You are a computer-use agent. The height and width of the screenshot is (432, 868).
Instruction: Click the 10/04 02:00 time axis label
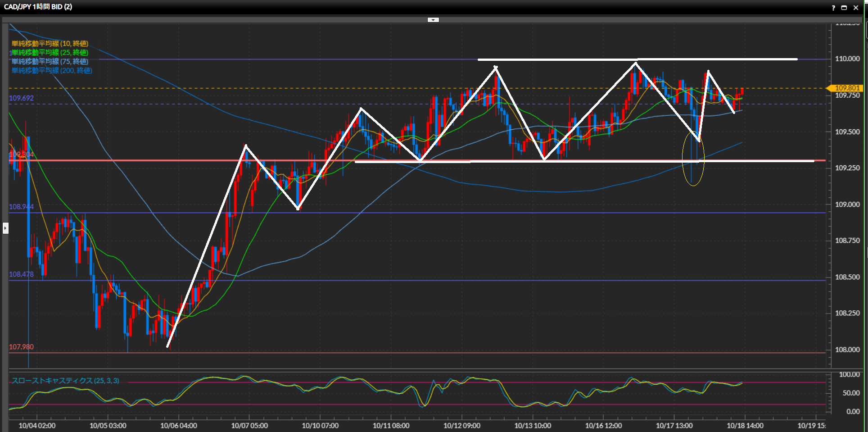37,426
